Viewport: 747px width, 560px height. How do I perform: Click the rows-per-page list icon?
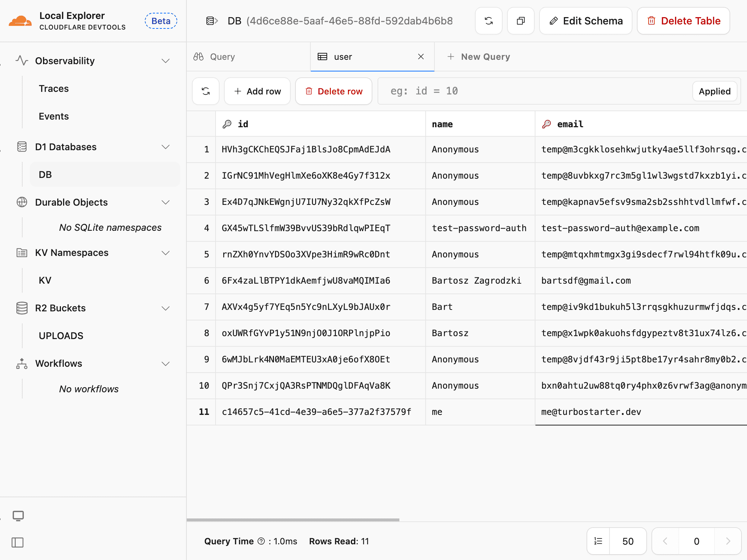(x=598, y=541)
